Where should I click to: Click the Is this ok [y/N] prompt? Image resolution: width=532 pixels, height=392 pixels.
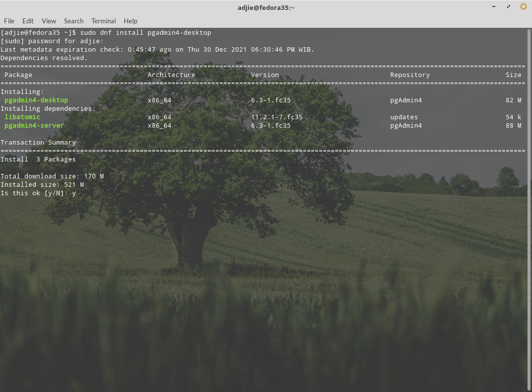click(38, 193)
